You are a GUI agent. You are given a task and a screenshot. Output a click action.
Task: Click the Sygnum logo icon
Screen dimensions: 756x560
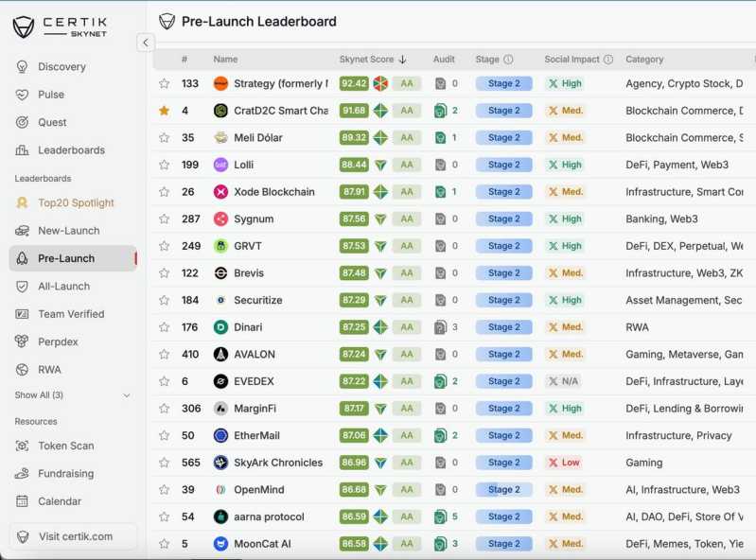click(220, 219)
